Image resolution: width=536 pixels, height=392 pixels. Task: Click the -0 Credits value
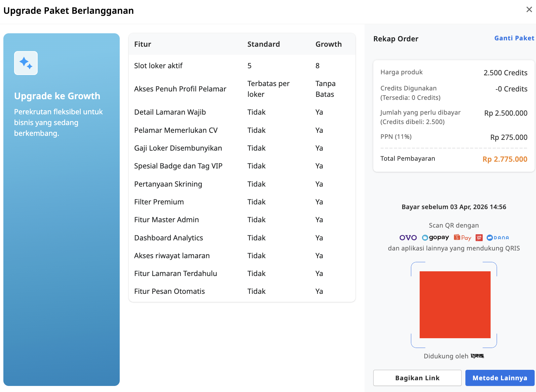point(511,89)
